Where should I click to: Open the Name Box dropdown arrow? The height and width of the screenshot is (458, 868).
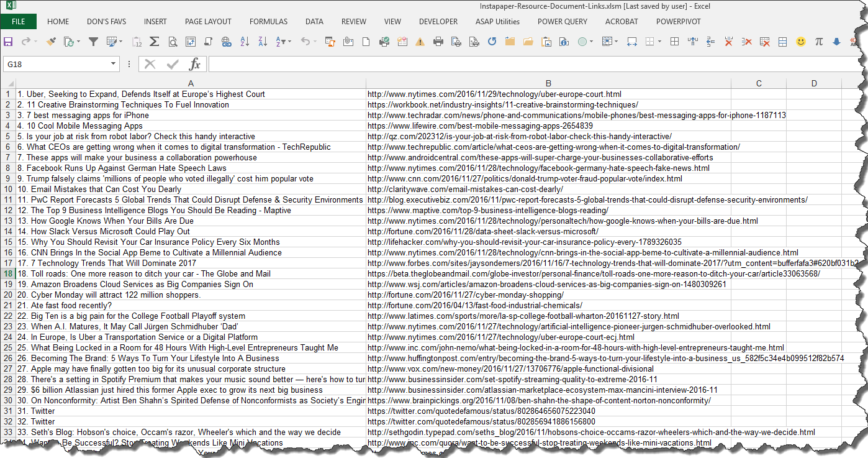113,64
